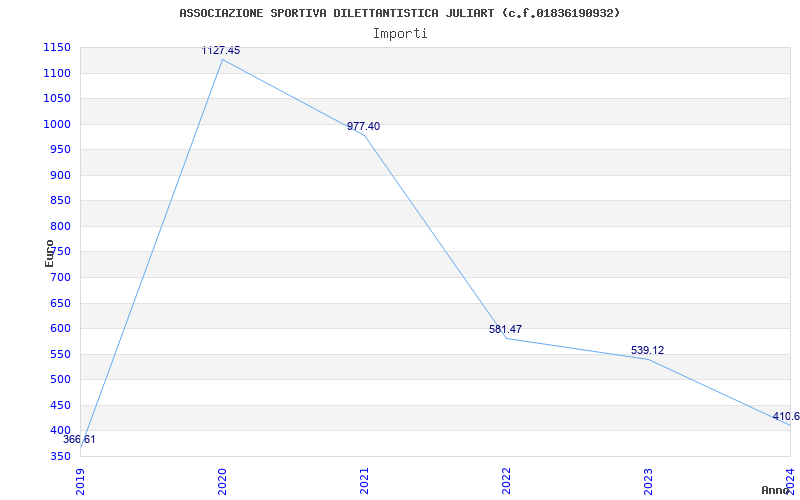This screenshot has width=800, height=500.
Task: Click the 350 y-axis tick label
Action: click(x=60, y=456)
